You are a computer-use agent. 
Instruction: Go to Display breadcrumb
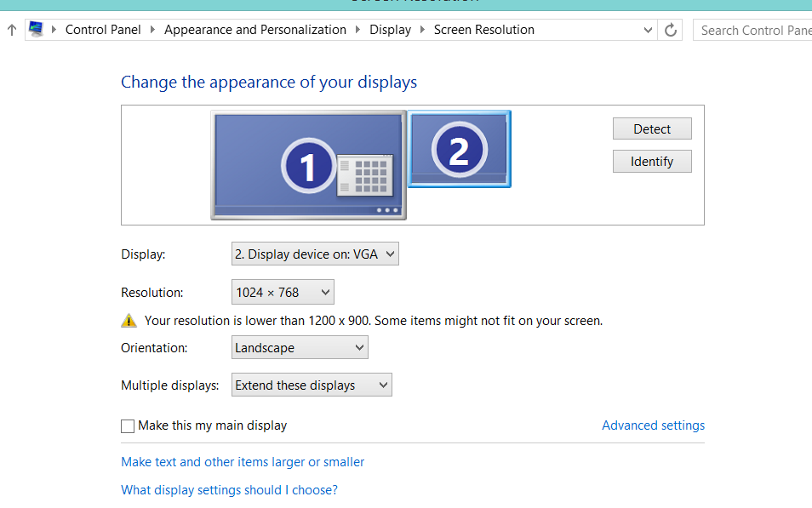pos(390,30)
